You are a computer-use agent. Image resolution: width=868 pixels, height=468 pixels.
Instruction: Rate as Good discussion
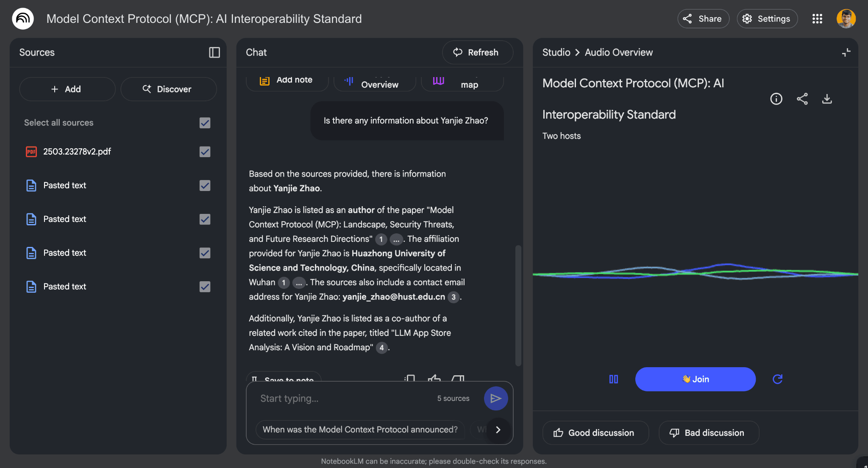(x=595, y=433)
